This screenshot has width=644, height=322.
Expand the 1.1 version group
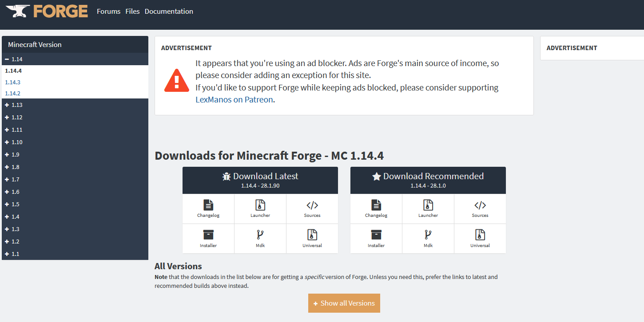(75, 254)
